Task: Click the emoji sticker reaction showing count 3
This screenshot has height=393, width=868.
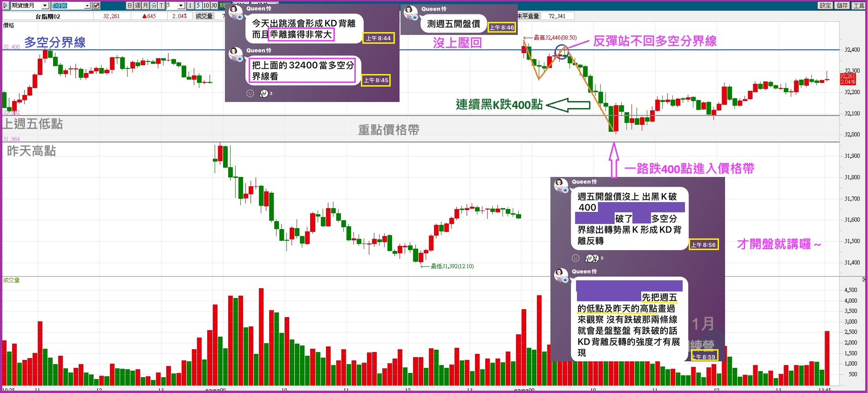Action: 264,94
